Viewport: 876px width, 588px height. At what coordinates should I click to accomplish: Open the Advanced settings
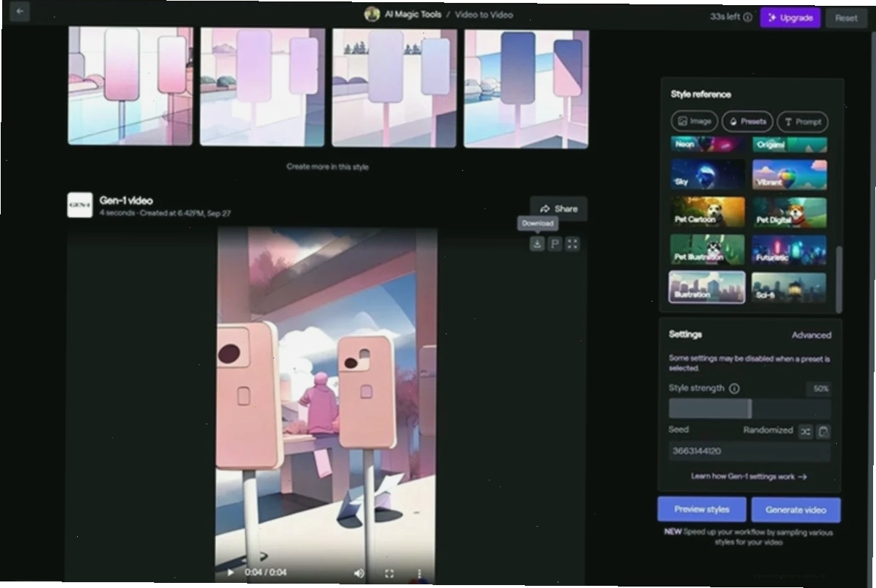point(811,335)
